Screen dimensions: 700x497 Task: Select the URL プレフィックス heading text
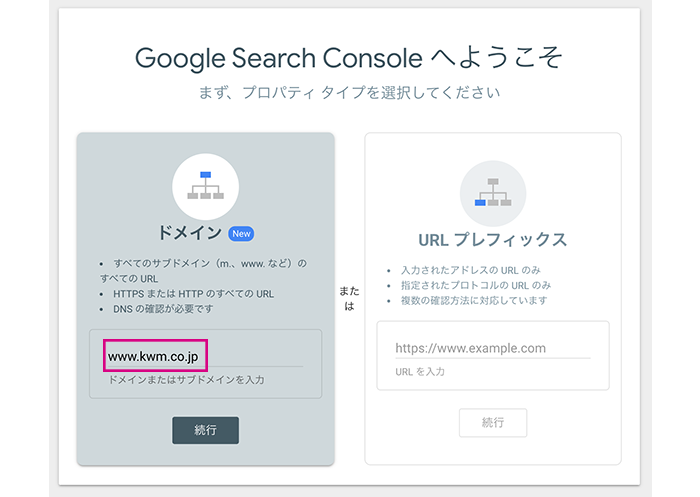493,240
